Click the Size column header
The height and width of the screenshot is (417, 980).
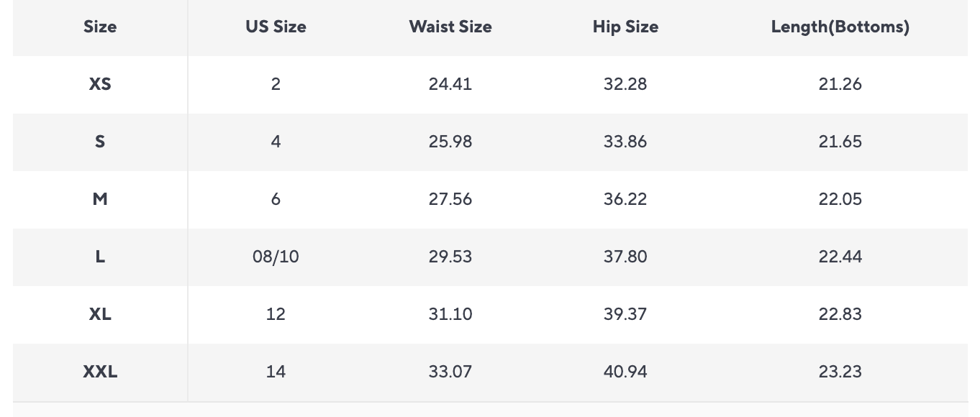(100, 27)
